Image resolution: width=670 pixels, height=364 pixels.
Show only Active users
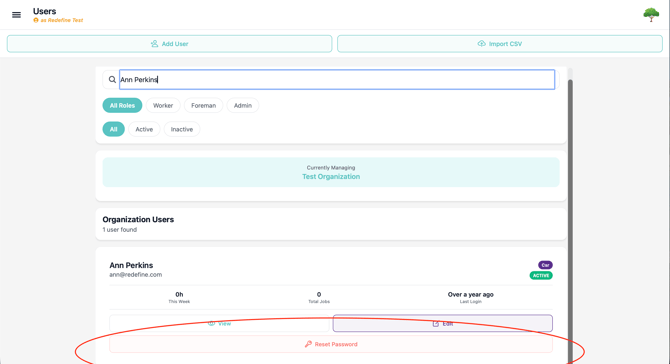click(144, 129)
